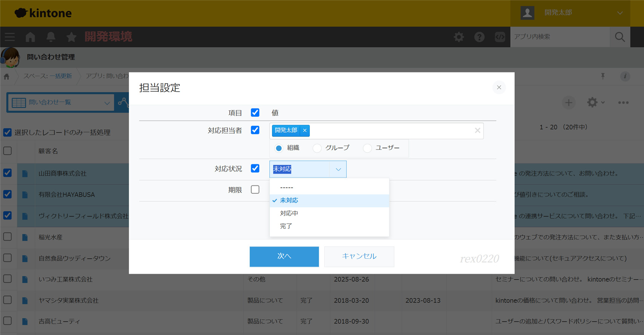
Task: Choose 対応中 from the status list
Action: (289, 213)
